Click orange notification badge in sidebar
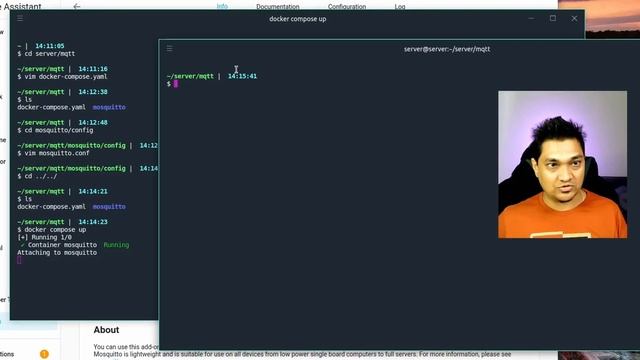 [44, 354]
